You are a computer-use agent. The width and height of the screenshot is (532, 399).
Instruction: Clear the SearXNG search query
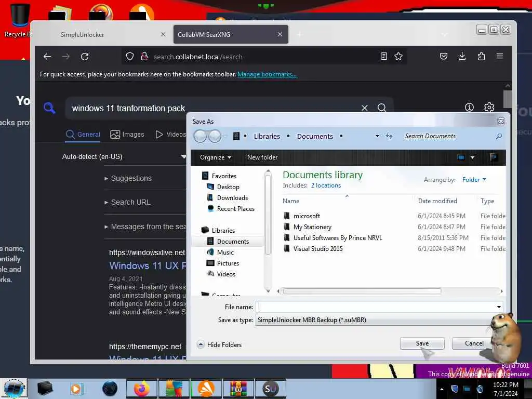click(x=364, y=108)
